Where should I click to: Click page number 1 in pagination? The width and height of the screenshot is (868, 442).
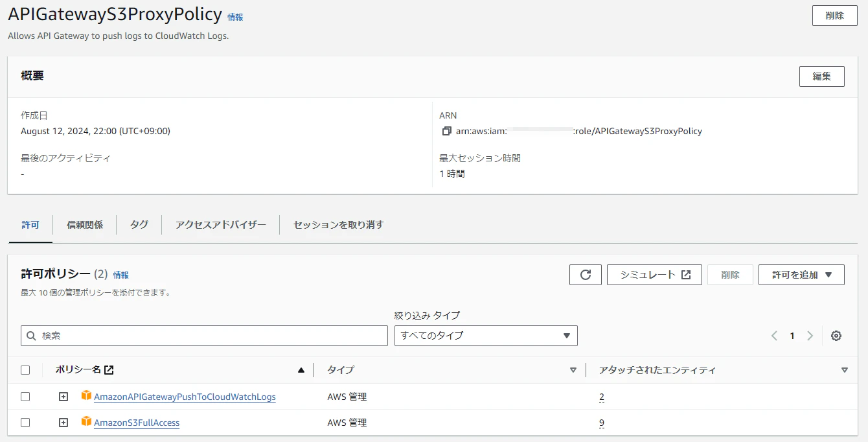[x=792, y=336]
